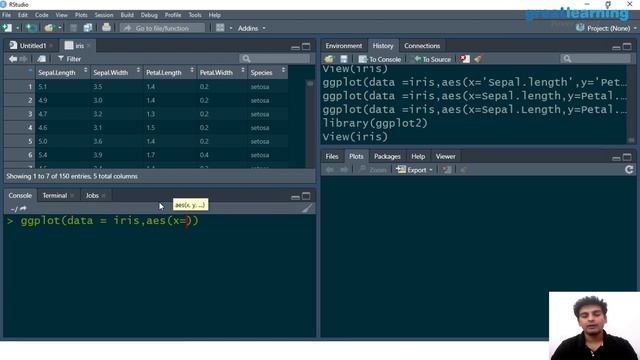Click the Open File folder icon
This screenshot has width=640, height=360.
tap(49, 28)
